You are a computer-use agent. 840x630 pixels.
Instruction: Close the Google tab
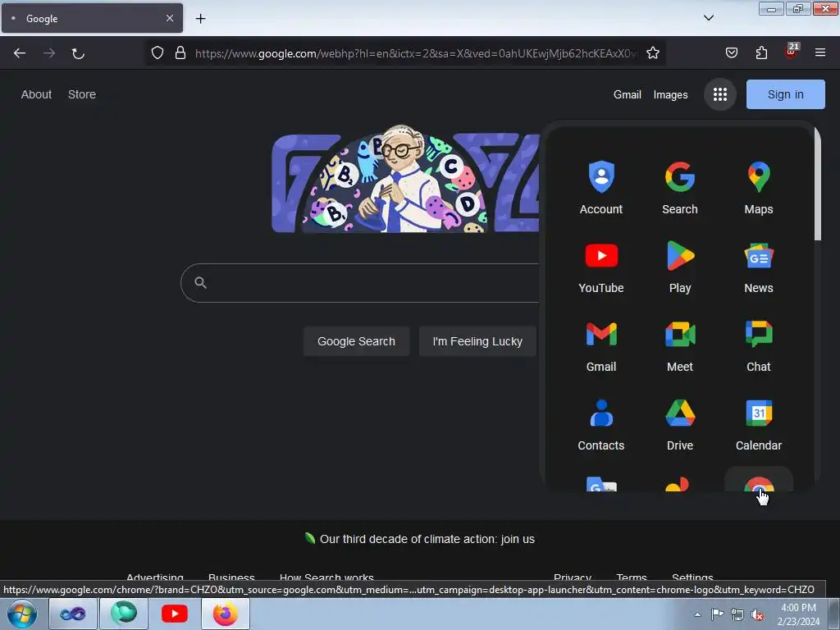[x=169, y=18]
